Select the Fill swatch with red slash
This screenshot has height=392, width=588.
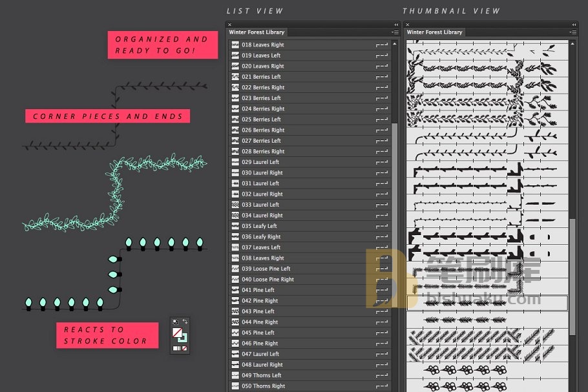click(178, 333)
